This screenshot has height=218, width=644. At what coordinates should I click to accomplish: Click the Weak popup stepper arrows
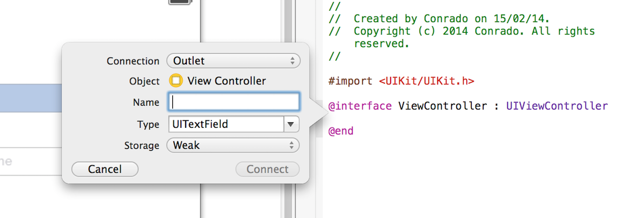coord(292,145)
